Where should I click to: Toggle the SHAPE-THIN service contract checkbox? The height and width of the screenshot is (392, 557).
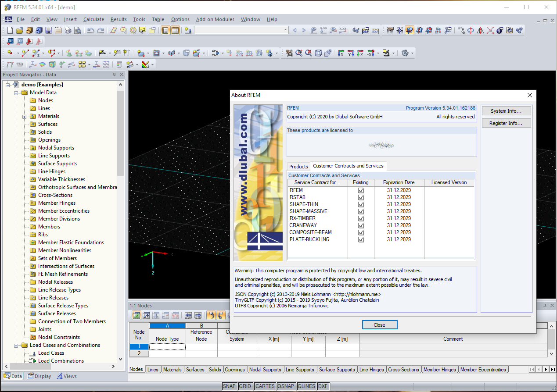click(361, 204)
